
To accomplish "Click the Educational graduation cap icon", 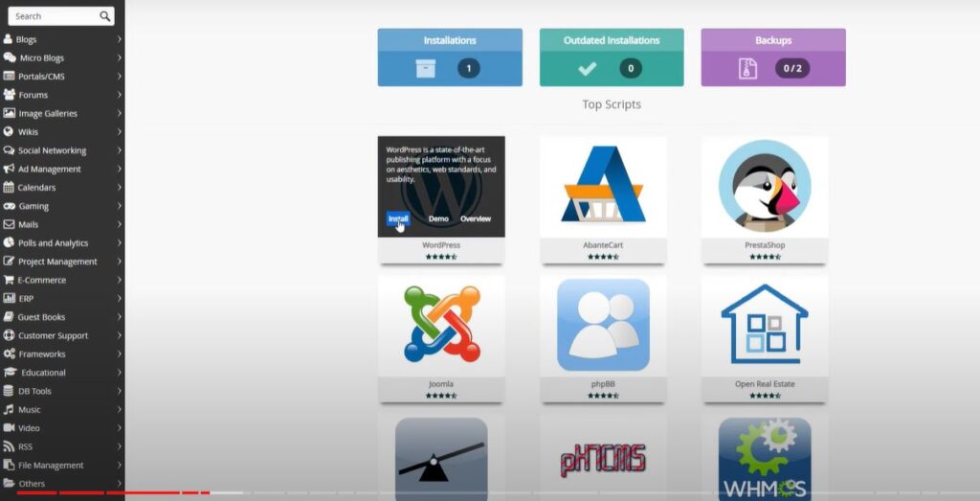I will (x=10, y=372).
